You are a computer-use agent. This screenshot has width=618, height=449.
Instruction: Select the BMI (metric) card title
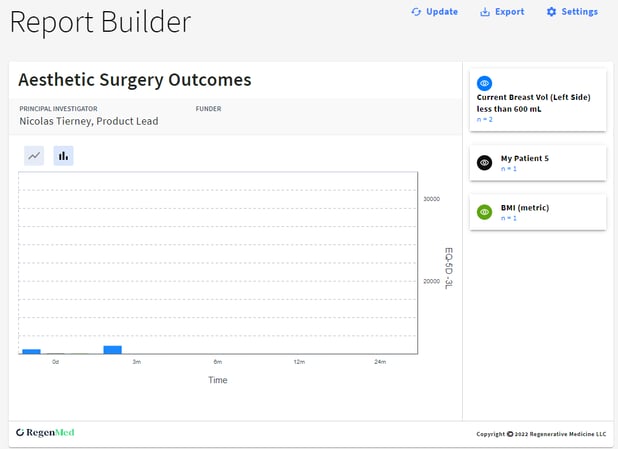tap(525, 208)
